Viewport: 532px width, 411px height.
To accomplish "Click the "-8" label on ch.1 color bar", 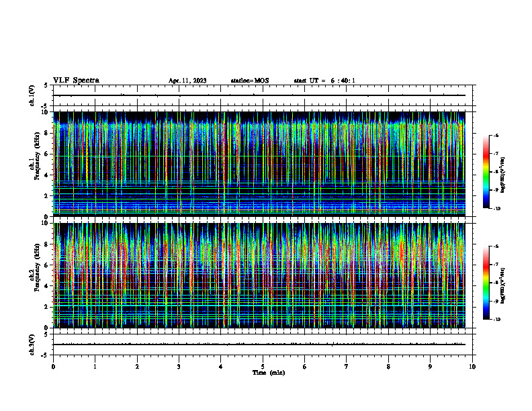I will point(496,172).
